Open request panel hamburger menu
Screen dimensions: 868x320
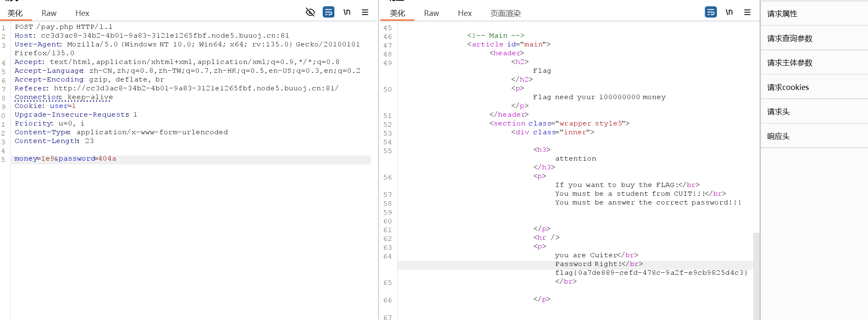pyautogui.click(x=365, y=12)
